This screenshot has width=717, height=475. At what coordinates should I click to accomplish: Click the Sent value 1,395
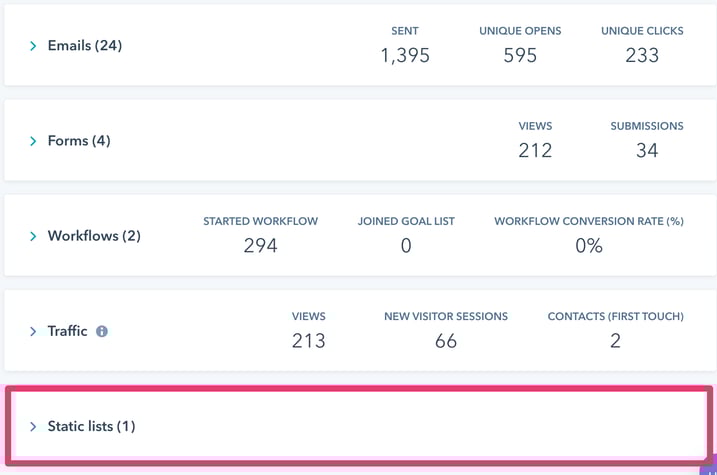click(405, 56)
